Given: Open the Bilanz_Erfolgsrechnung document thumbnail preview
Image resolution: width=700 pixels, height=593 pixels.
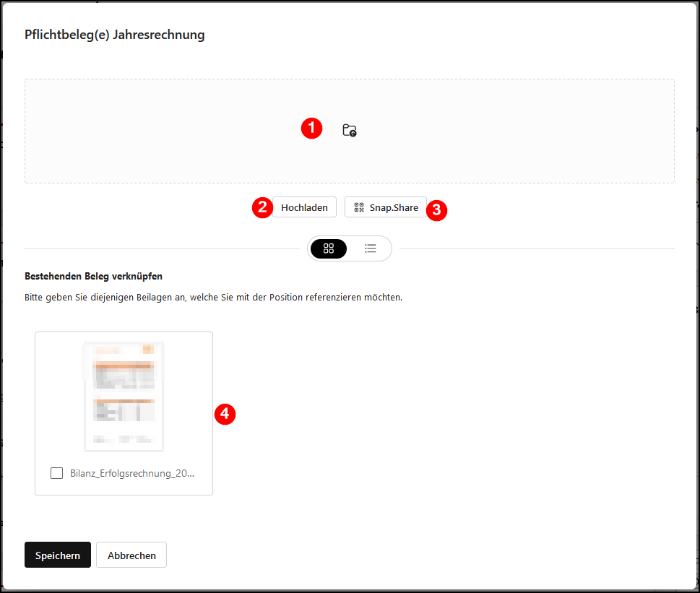Looking at the screenshot, I should (x=124, y=396).
